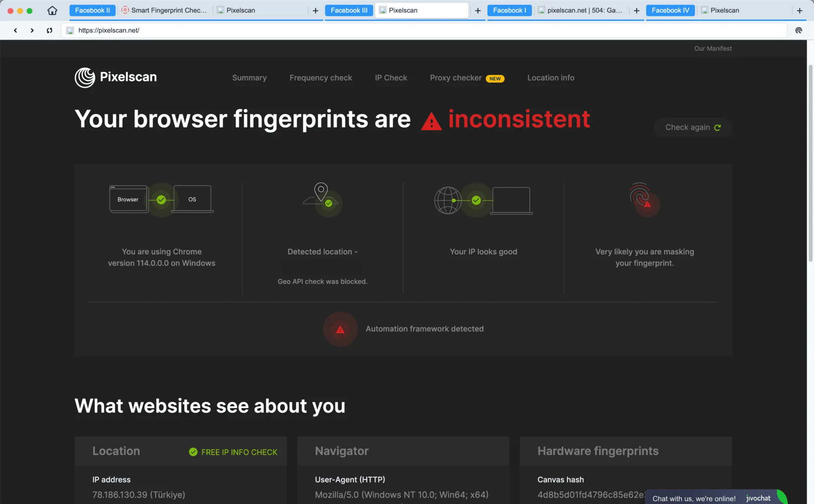This screenshot has height=504, width=814.
Task: Click the green check beside FREE IP INFO CHECK
Action: (x=193, y=452)
